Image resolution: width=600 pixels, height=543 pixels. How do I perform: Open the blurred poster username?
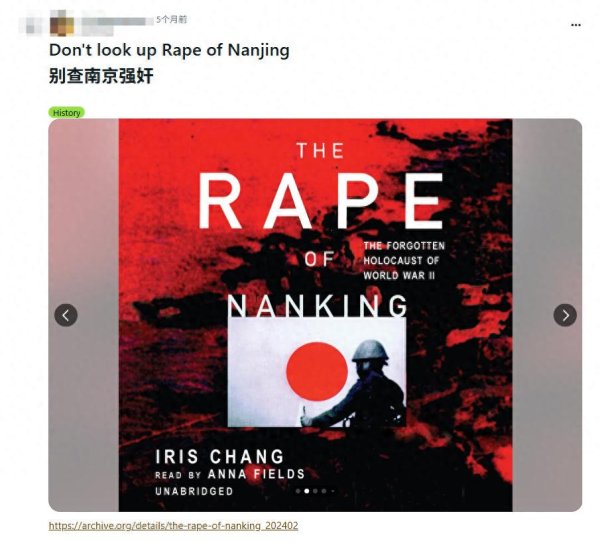pos(115,21)
